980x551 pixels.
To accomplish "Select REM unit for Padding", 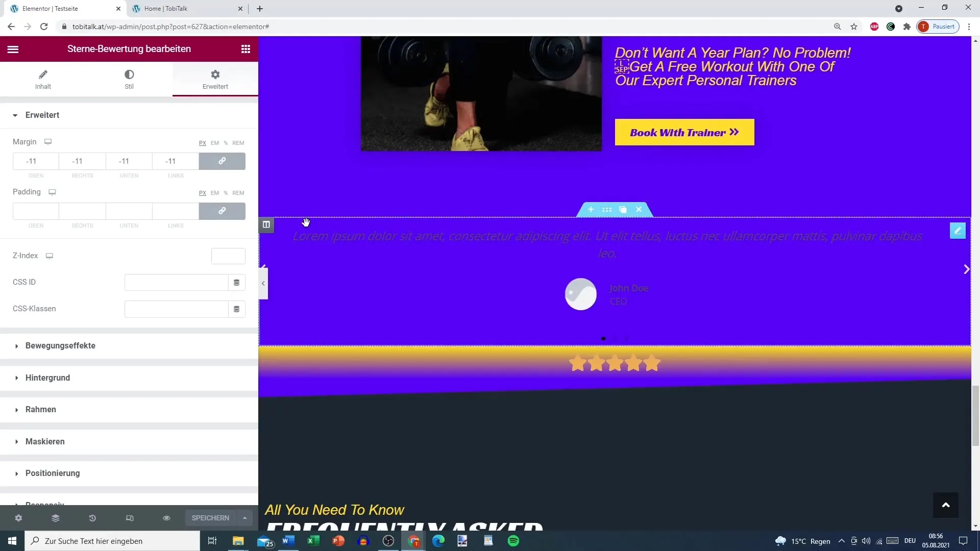I will [238, 193].
